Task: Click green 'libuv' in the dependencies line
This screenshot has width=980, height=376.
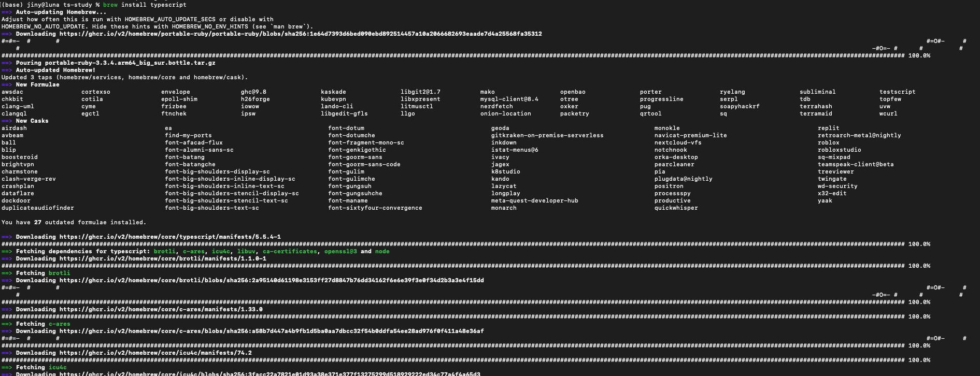Action: pos(246,251)
